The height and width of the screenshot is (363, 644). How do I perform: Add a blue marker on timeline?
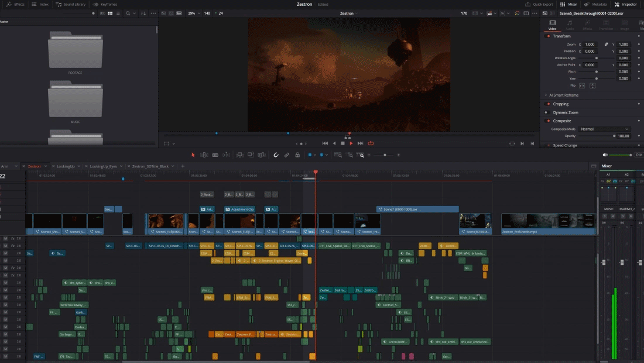pyautogui.click(x=321, y=155)
